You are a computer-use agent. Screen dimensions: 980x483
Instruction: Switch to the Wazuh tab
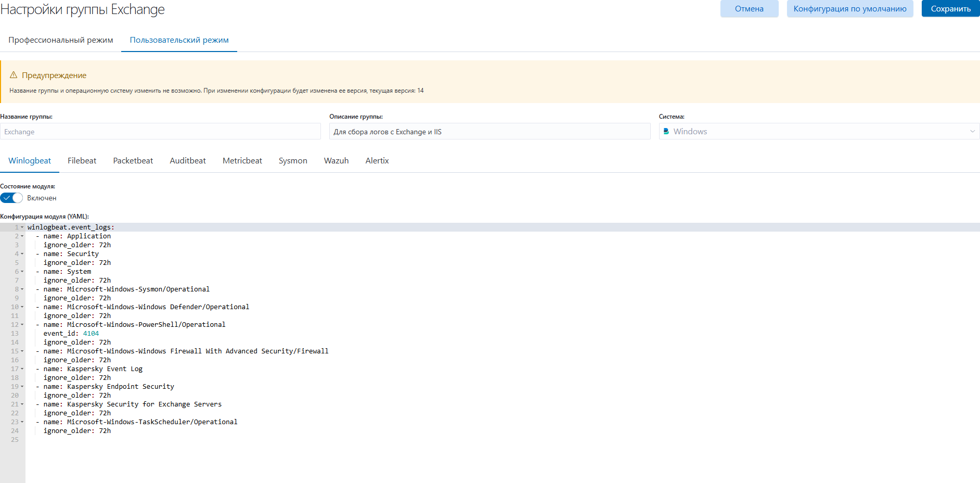pos(337,161)
